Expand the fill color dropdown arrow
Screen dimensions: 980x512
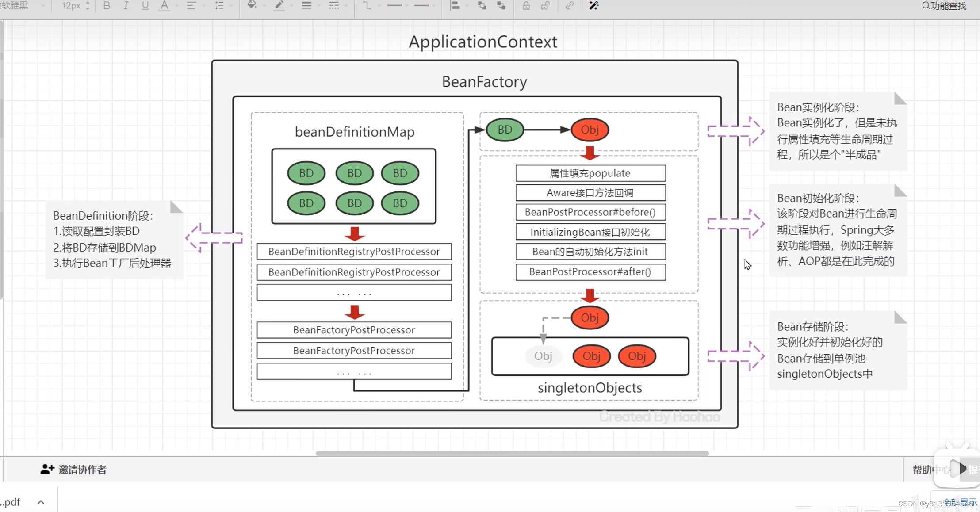point(264,6)
